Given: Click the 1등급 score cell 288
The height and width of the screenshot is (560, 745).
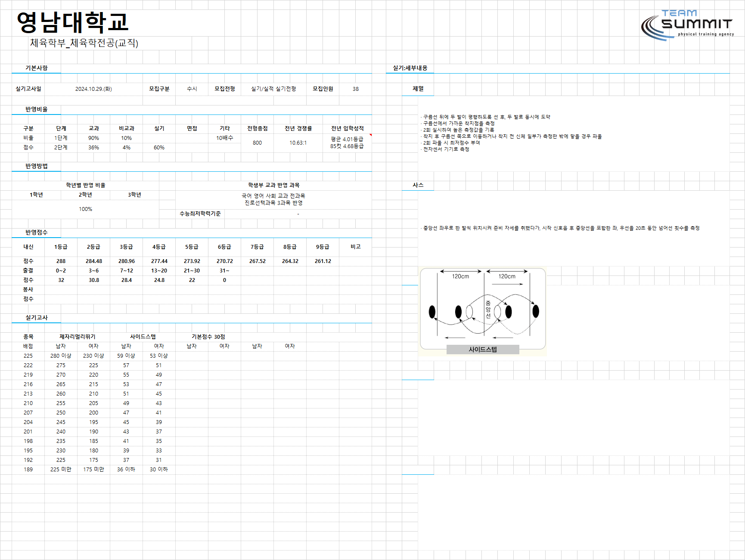Looking at the screenshot, I should tap(61, 261).
